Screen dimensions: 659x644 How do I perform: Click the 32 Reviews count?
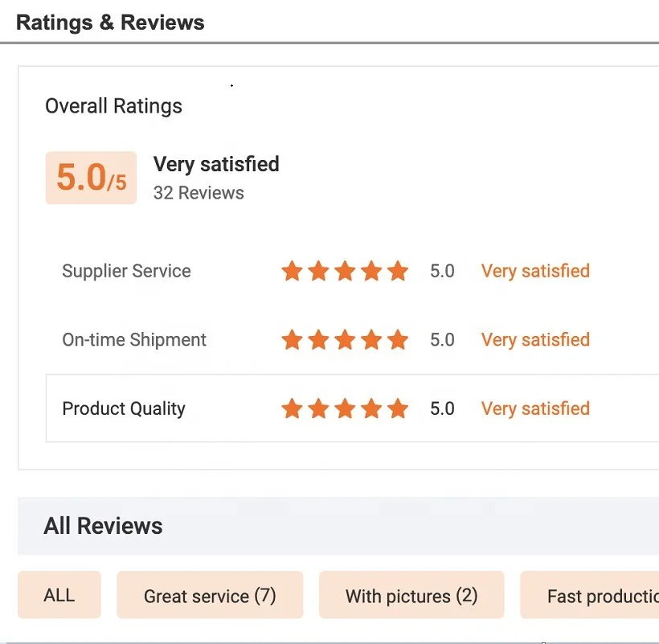pyautogui.click(x=199, y=193)
